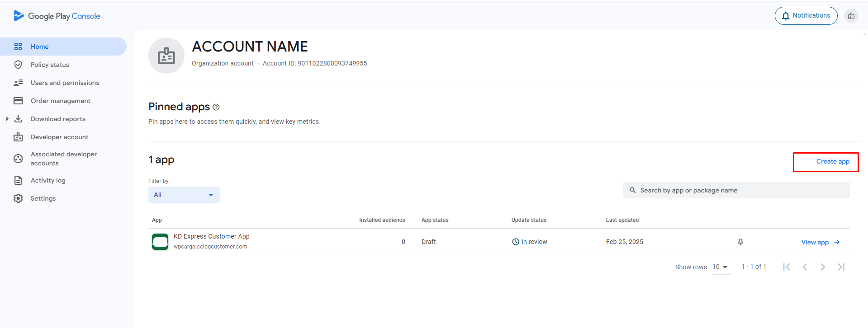Click the KD Express Customer App icon
This screenshot has width=868, height=328.
pos(160,242)
